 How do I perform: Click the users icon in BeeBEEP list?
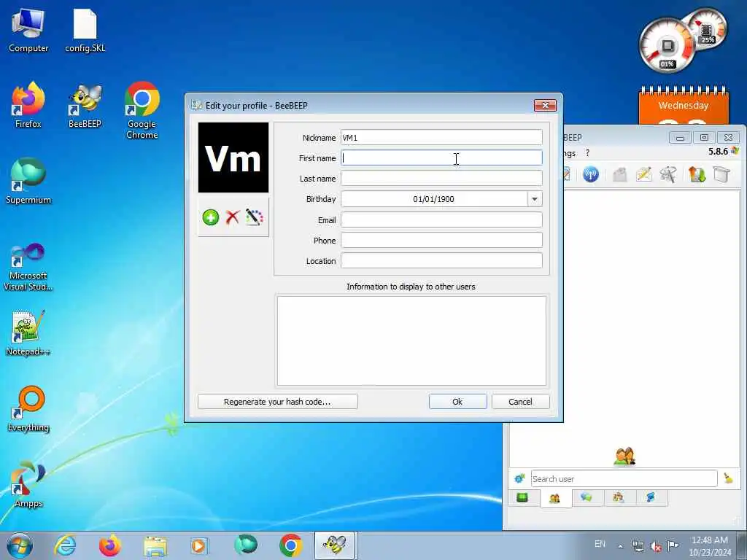(624, 456)
